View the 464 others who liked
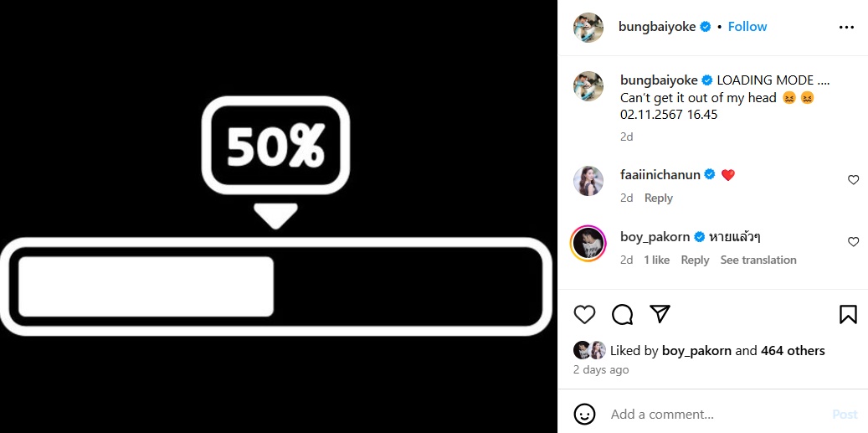Image resolution: width=868 pixels, height=433 pixels. 793,350
